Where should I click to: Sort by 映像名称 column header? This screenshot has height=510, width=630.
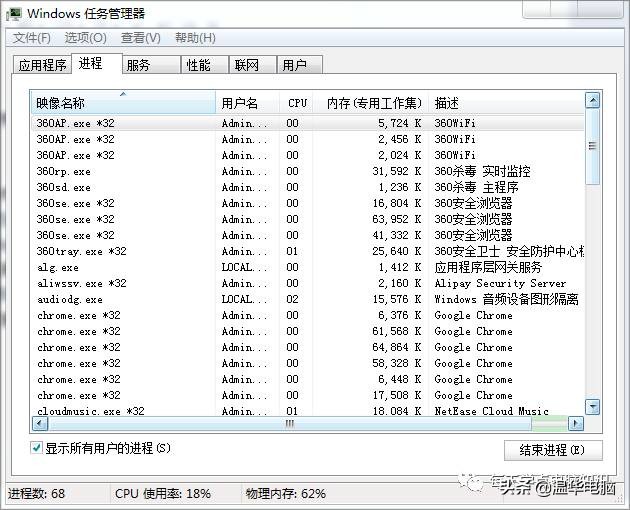pyautogui.click(x=123, y=103)
